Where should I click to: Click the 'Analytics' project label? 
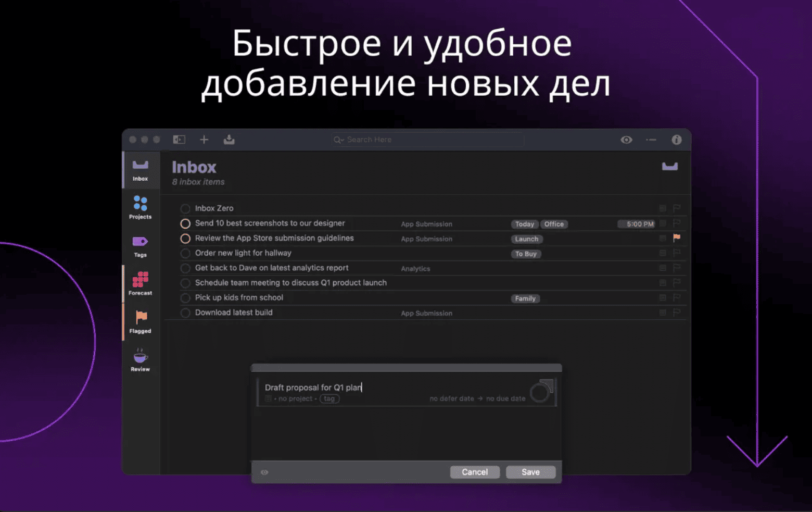[x=415, y=269]
